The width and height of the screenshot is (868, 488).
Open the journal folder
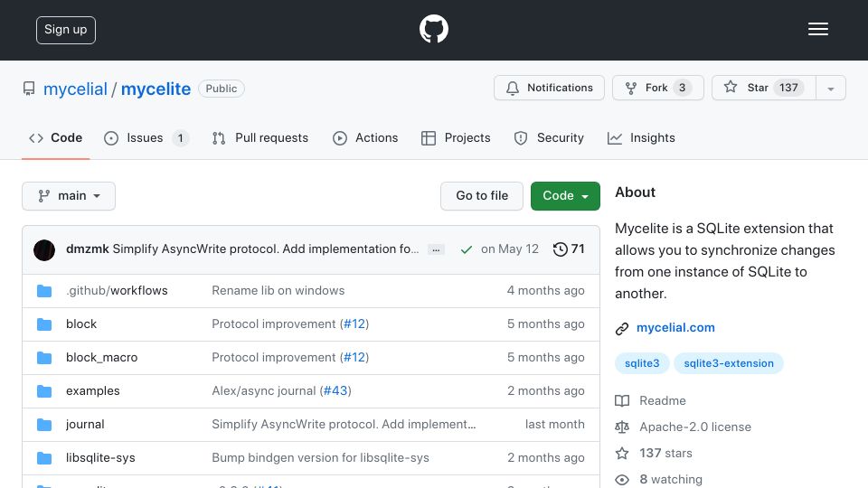pos(85,425)
